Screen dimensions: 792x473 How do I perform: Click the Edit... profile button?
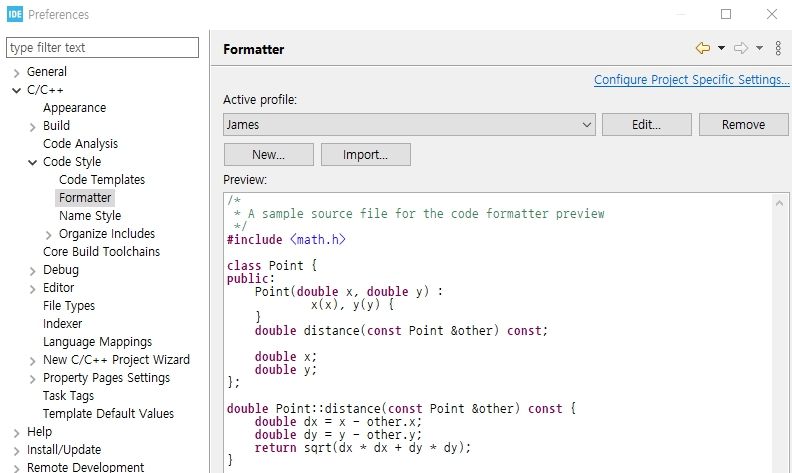pos(646,125)
